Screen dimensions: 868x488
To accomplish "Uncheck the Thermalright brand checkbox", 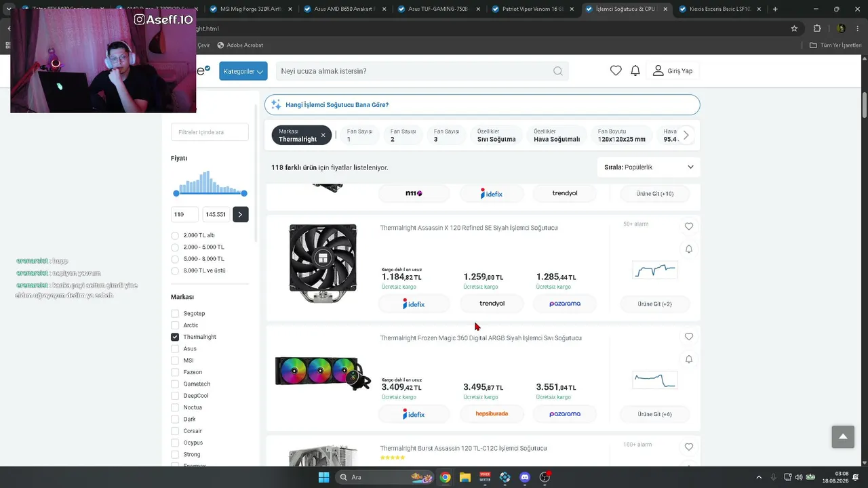I will pos(175,337).
